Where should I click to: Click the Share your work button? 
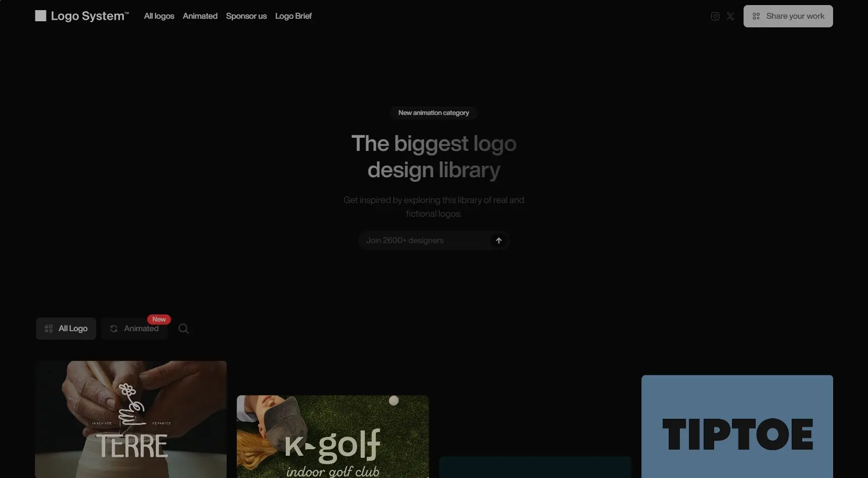coord(788,16)
